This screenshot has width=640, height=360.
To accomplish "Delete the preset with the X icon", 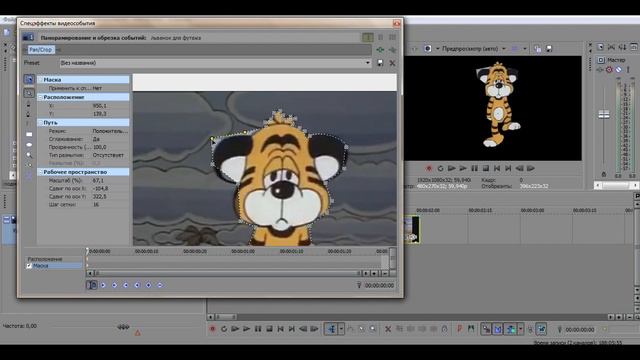I will point(392,63).
